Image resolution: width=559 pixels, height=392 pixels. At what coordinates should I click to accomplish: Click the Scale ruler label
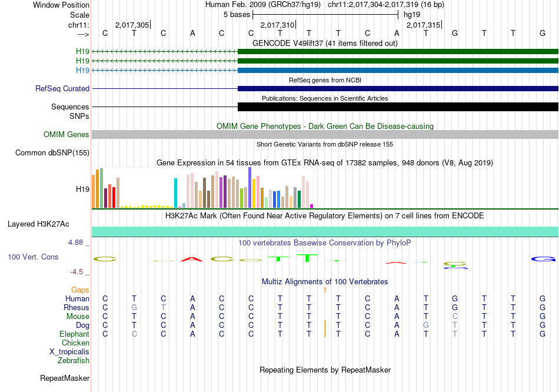point(79,15)
